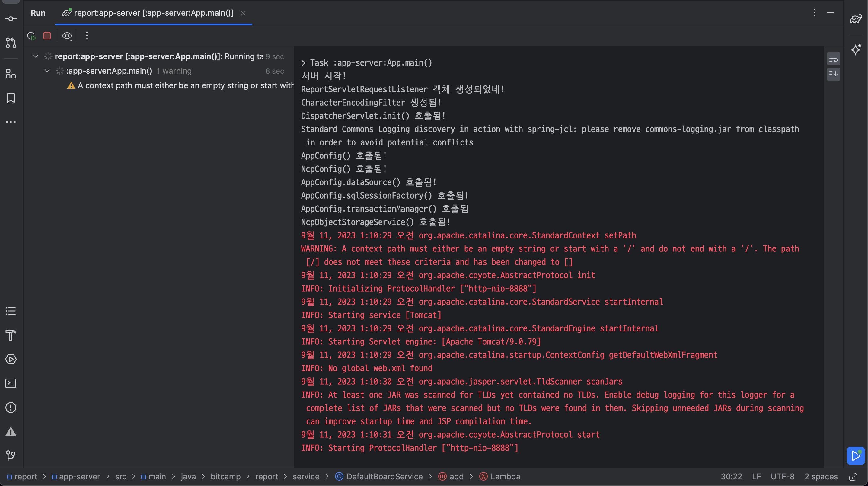The height and width of the screenshot is (486, 868).
Task: Click 'INFO: Starting service [Tomcat]' line
Action: coord(371,315)
